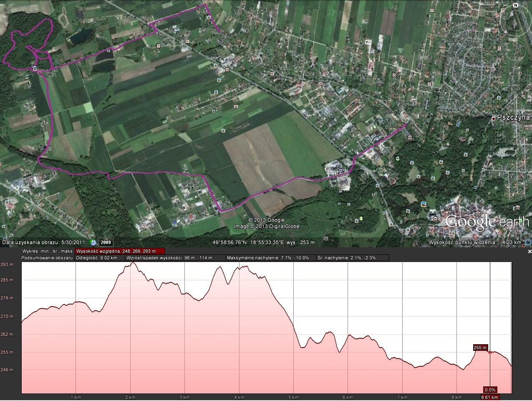Click the large photo icon above Google Earth logo
The image size is (532, 401).
click(424, 204)
